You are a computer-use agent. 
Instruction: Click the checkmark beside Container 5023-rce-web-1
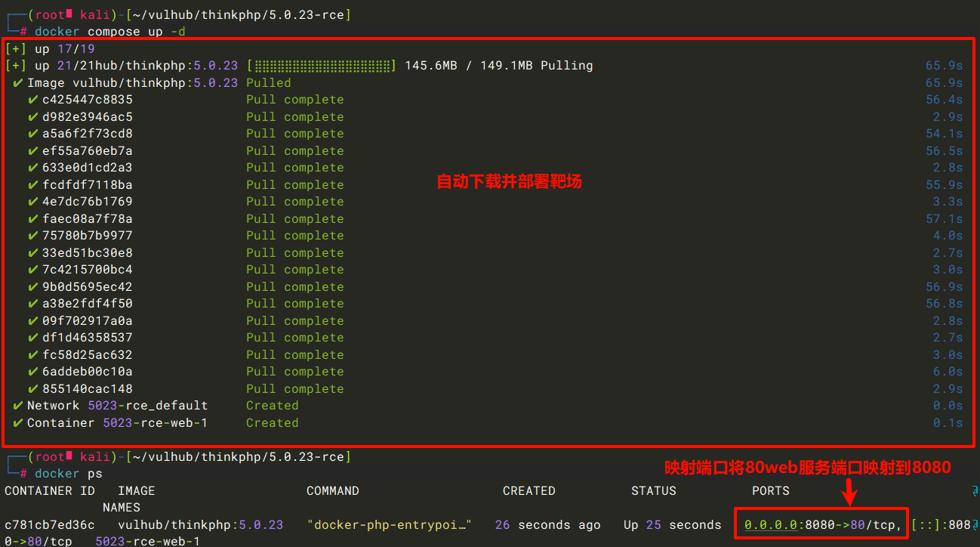pos(17,423)
